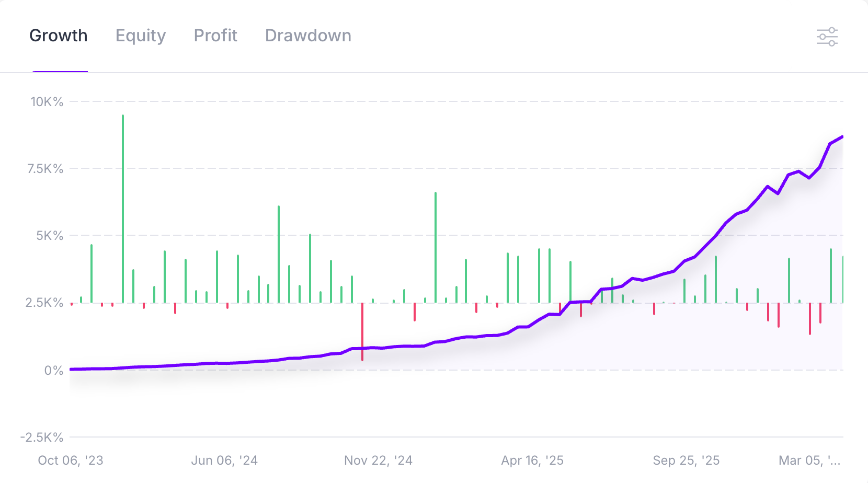Screen dimensions: 868x483
Task: Click the tallest green bar near 10K%
Action: (x=123, y=209)
